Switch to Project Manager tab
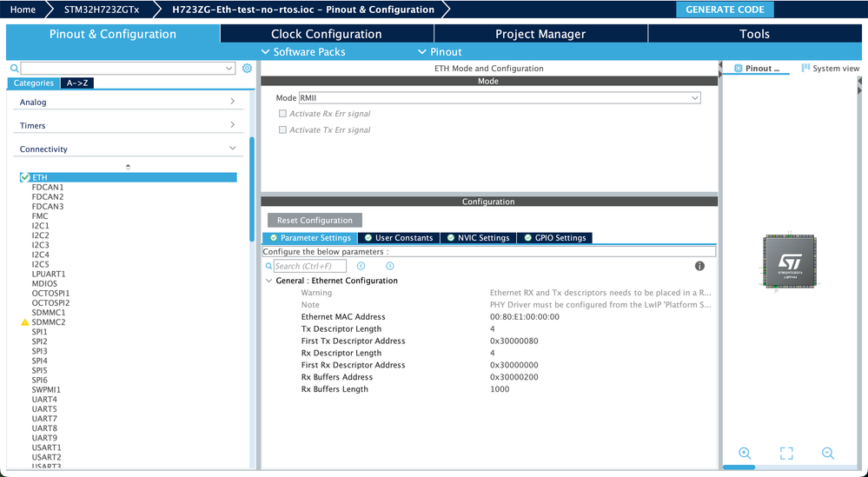Viewport: 868px width, 477px height. click(540, 34)
